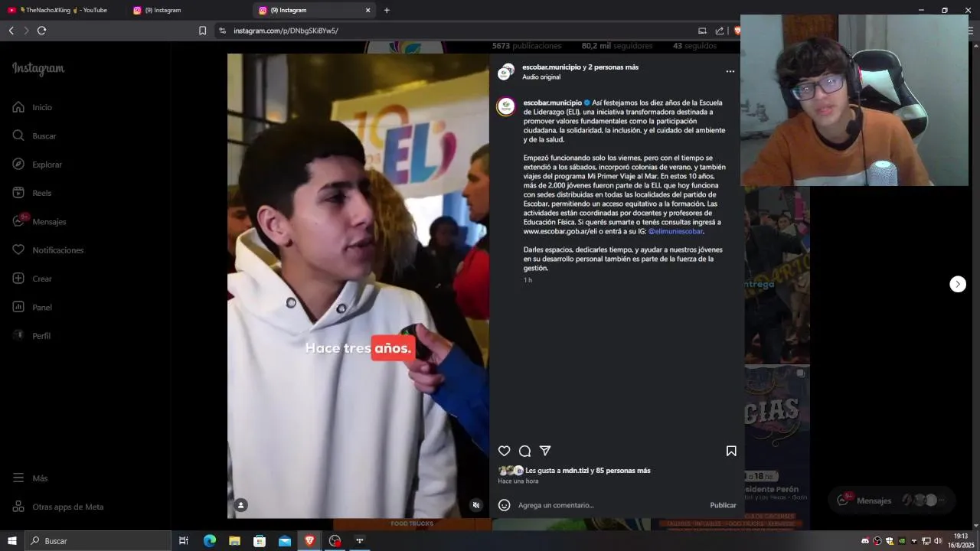Open Microsoft Edge from taskbar
This screenshot has height=551, width=980.
(209, 540)
